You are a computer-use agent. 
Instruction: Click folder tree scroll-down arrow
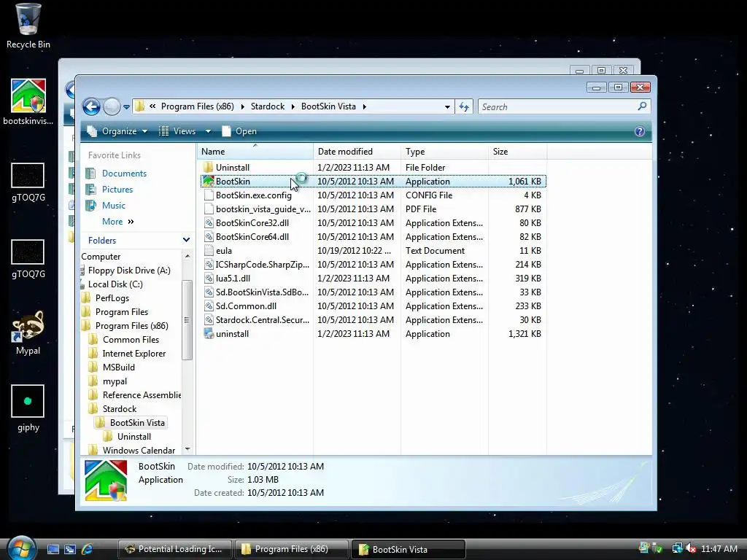[x=187, y=448]
